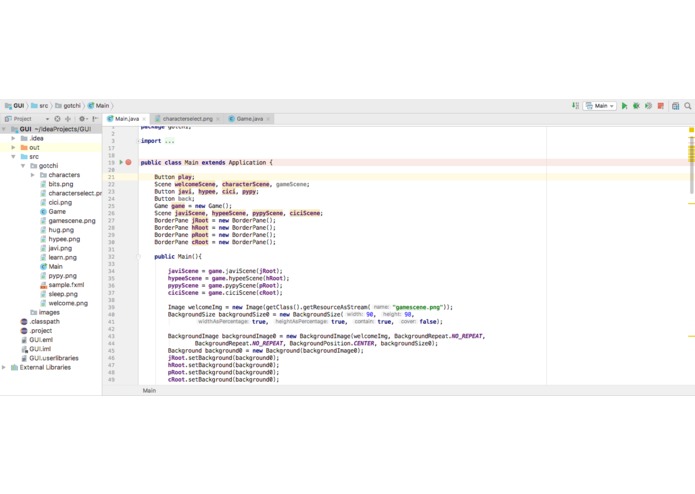Run Main with coverage icon
The height and width of the screenshot is (494, 695).
pyautogui.click(x=648, y=106)
